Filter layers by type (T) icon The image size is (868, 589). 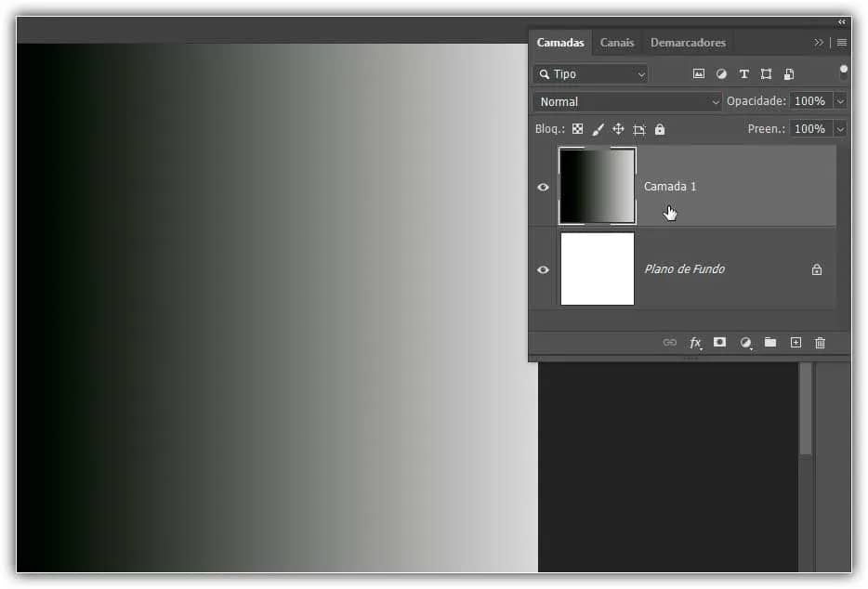(x=744, y=73)
